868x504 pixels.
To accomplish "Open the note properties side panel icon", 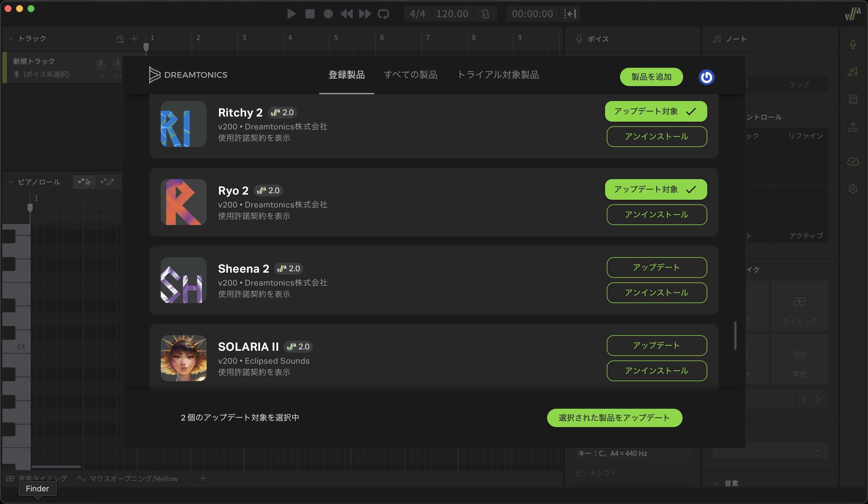I will 853,72.
